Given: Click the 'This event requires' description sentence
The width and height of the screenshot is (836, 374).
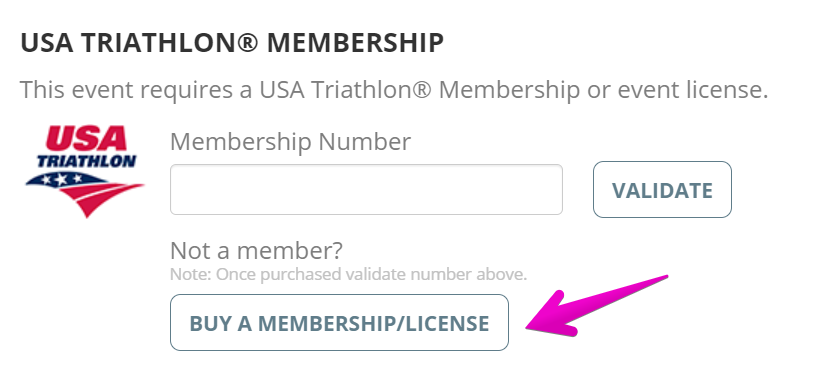Looking at the screenshot, I should pos(394,90).
